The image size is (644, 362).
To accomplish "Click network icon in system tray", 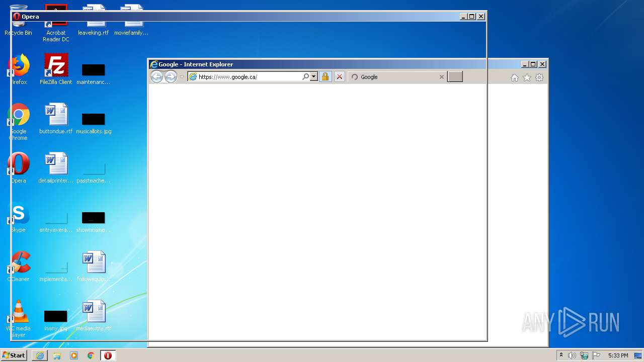I will click(x=584, y=355).
